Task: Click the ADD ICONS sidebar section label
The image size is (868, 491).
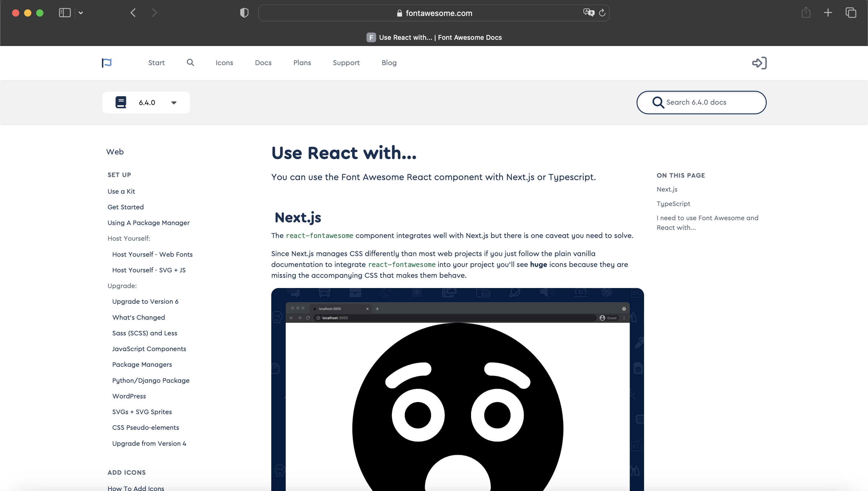Action: point(127,473)
